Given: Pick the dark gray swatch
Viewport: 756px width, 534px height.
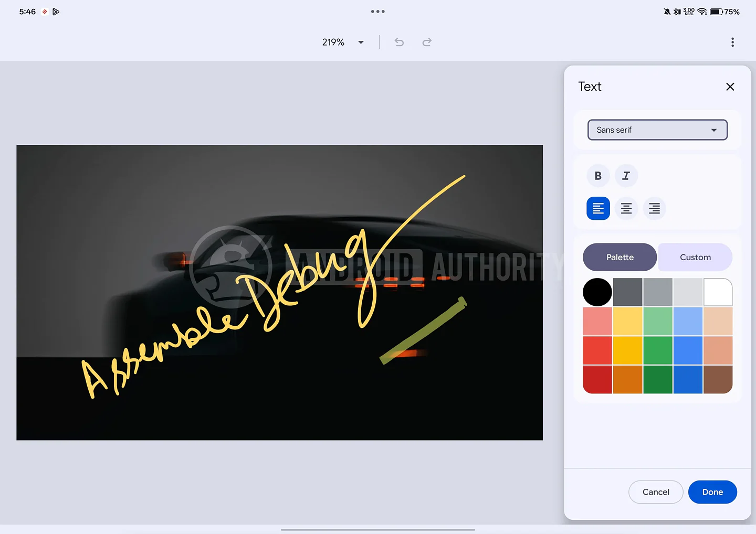Looking at the screenshot, I should (627, 292).
